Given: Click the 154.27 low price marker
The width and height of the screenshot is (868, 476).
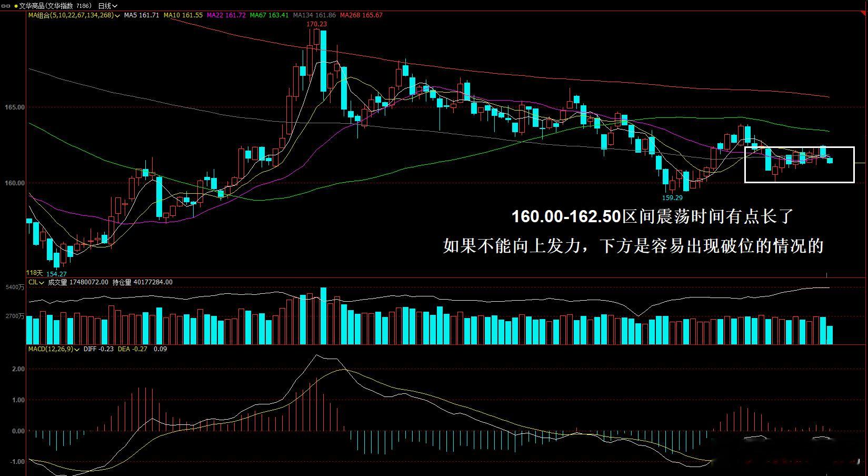Looking at the screenshot, I should pyautogui.click(x=56, y=274).
